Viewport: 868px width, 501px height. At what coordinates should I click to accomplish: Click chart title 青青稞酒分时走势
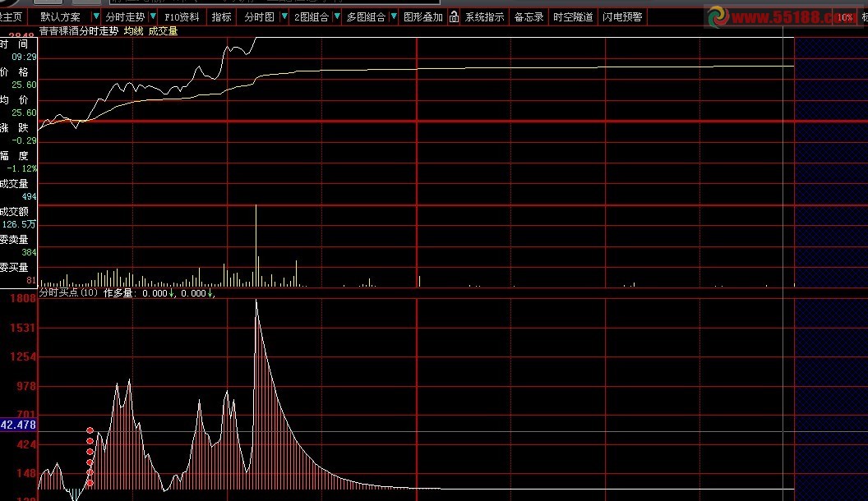tap(79, 31)
